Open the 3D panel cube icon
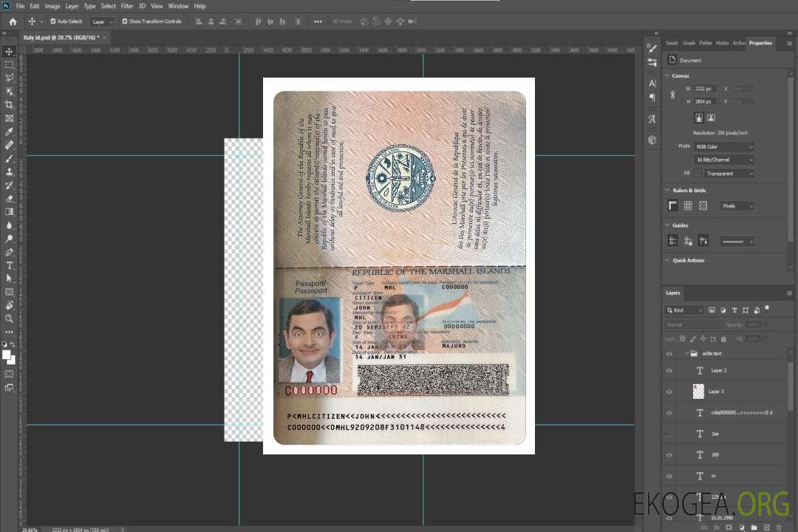The width and height of the screenshot is (798, 532). pyautogui.click(x=652, y=140)
